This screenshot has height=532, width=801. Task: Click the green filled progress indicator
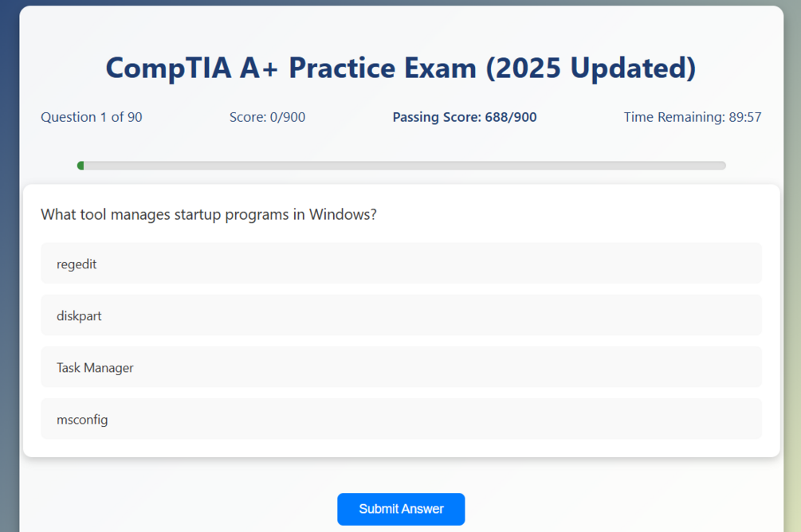[x=80, y=166]
